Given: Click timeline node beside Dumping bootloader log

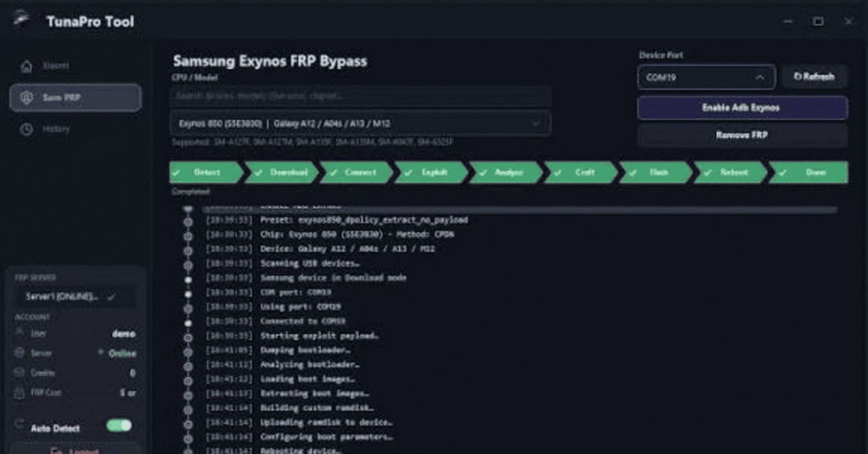Looking at the screenshot, I should 188,352.
